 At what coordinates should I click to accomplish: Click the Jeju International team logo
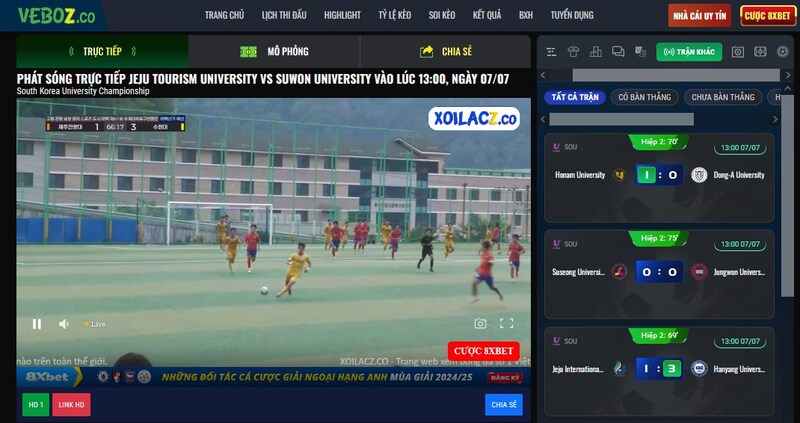(619, 368)
